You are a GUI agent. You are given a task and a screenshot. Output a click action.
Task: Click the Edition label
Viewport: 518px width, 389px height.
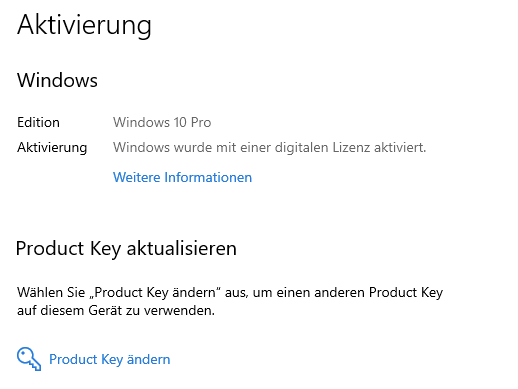[x=38, y=122]
